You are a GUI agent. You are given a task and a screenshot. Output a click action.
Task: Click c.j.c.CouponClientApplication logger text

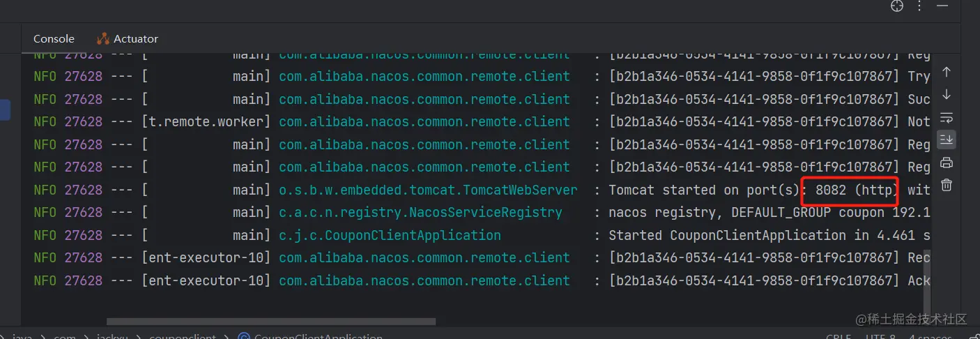(390, 235)
